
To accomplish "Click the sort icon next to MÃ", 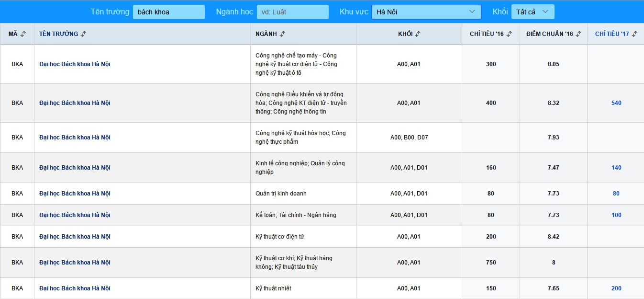I will tap(23, 34).
